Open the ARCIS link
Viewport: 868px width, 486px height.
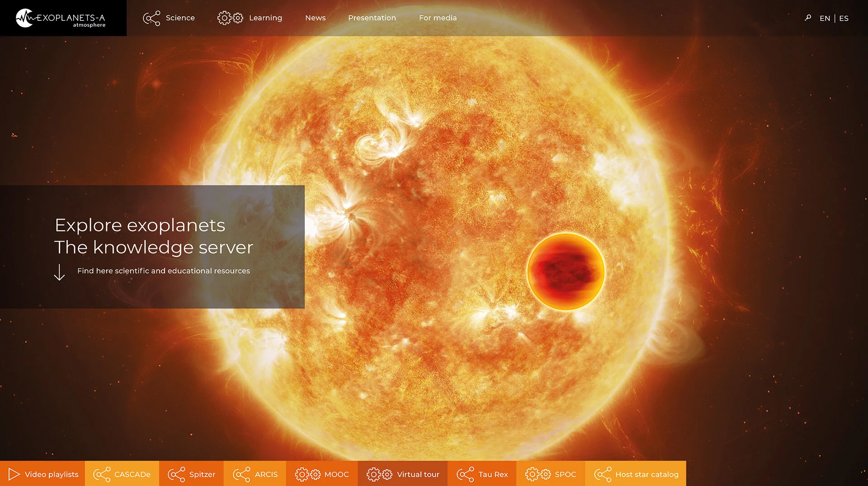255,474
